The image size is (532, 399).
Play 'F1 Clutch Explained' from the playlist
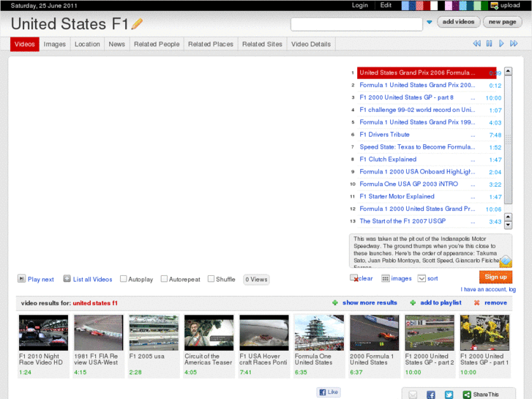[x=388, y=160]
